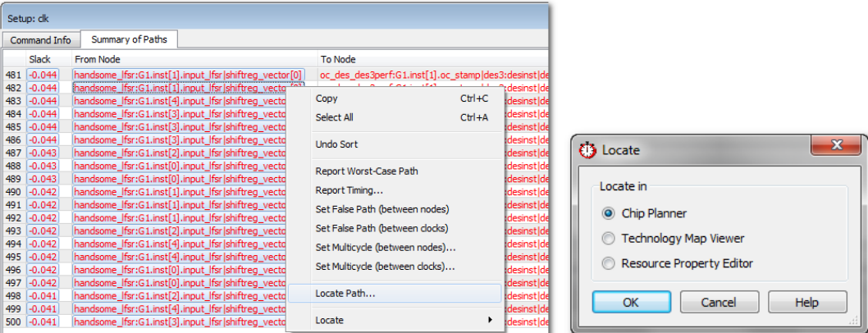Viewport: 868px width, 333px height.
Task: Select the From Node cell in row 483
Action: pos(180,101)
